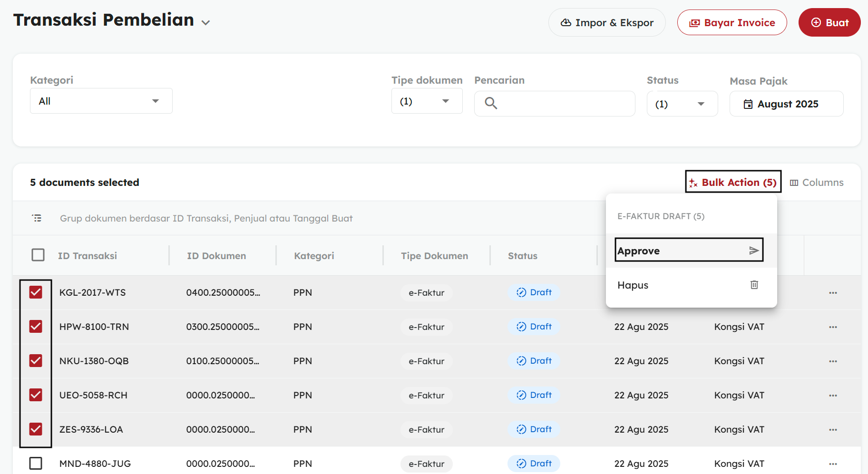Click the magnifier search icon
Screen dimensions: 868x474
[x=491, y=103]
